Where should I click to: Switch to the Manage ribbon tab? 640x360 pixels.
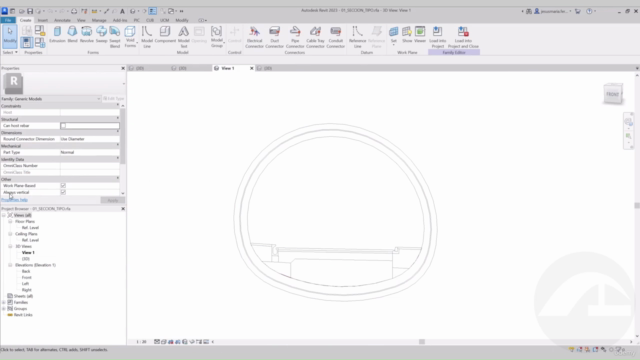tap(99, 20)
